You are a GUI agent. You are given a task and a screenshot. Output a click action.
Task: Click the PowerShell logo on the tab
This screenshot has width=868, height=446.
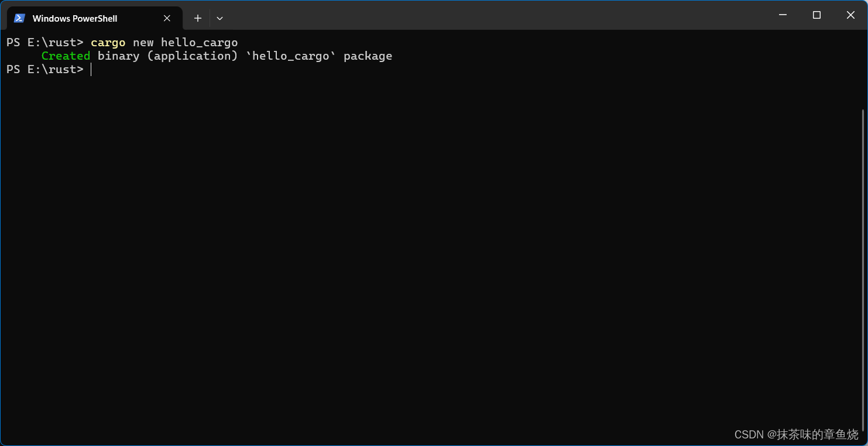pos(19,18)
